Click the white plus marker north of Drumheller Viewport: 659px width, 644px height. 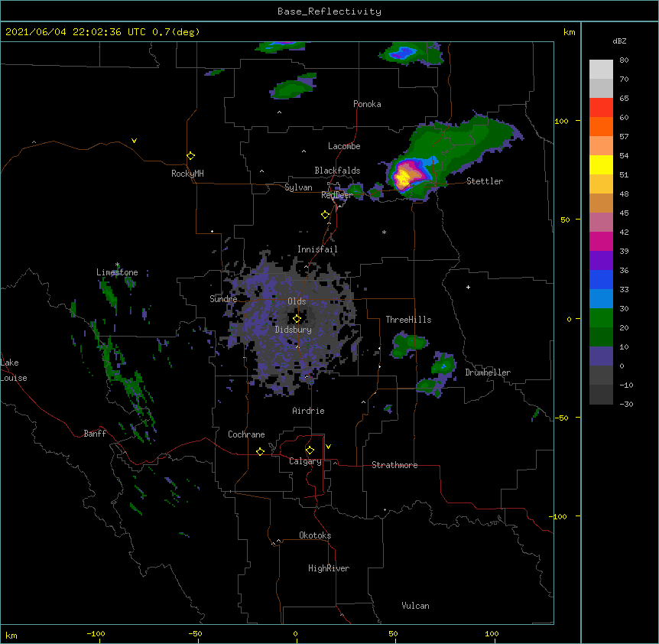click(x=468, y=287)
